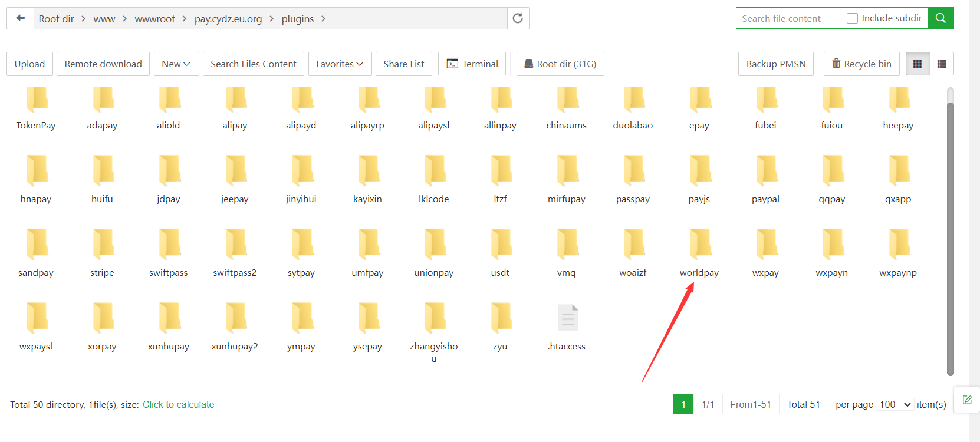Open the green edit note icon

tap(967, 400)
